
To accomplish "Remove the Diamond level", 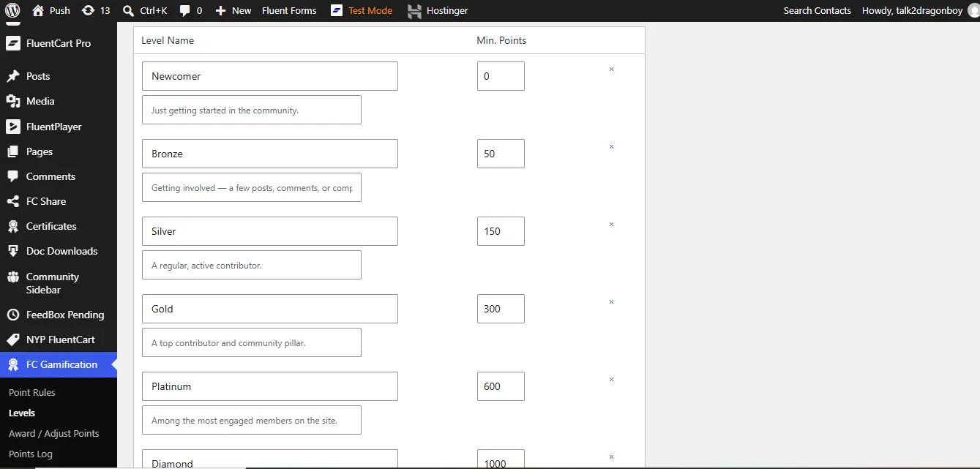I will [611, 457].
